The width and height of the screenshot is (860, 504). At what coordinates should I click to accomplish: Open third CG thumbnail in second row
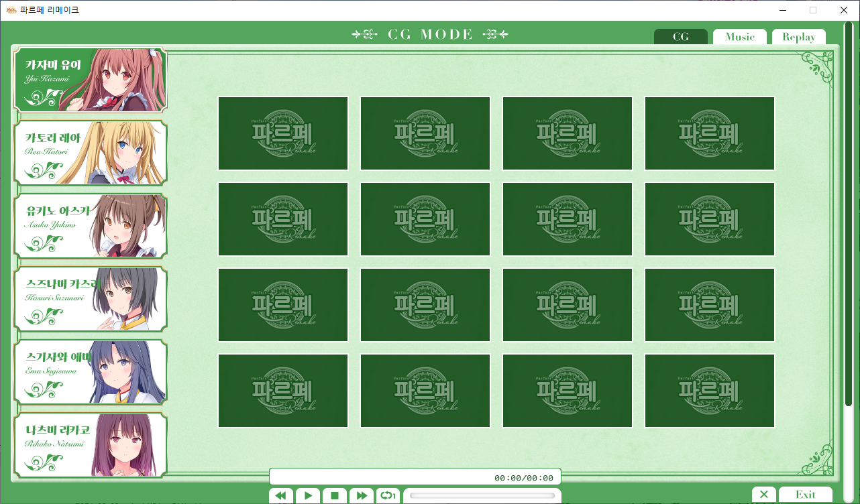point(568,219)
